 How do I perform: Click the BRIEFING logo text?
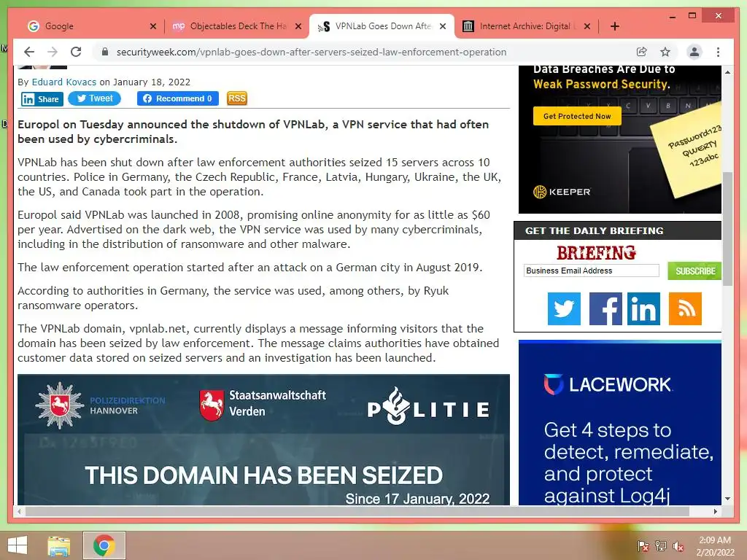click(596, 252)
